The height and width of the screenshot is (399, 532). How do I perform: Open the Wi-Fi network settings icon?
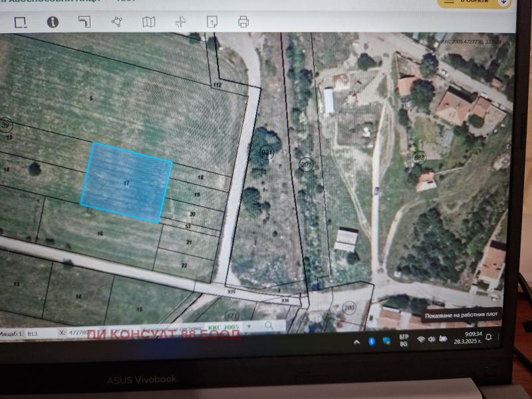pos(420,339)
